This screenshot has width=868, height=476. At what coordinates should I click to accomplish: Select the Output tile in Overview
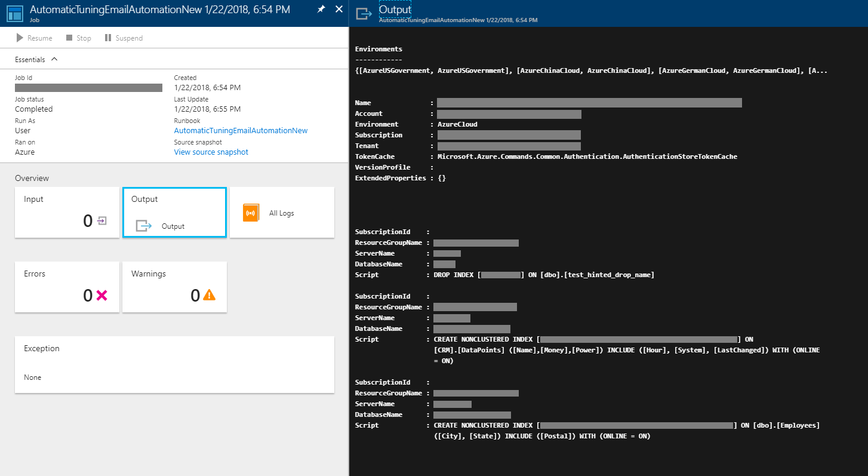[x=174, y=212]
